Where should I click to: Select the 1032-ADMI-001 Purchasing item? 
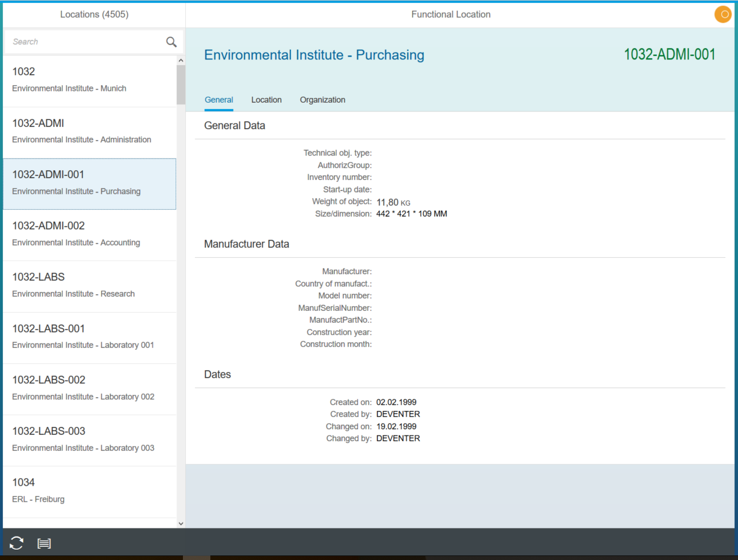point(90,183)
